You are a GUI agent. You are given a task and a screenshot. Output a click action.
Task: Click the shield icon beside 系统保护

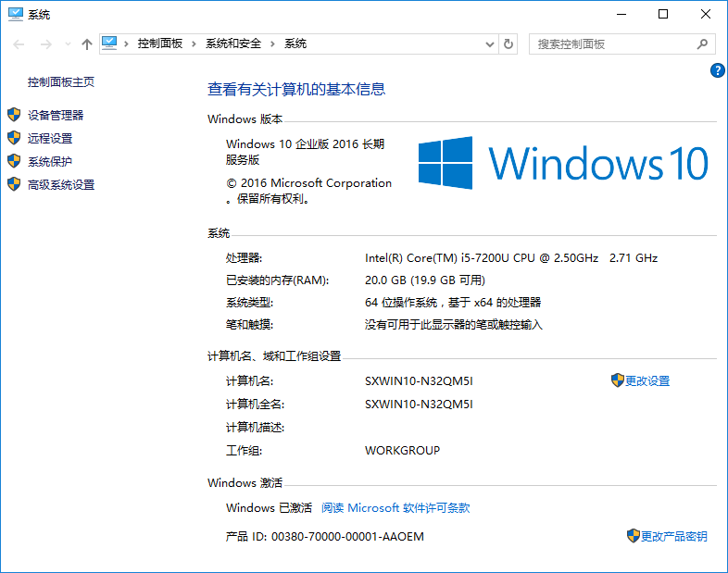14,161
